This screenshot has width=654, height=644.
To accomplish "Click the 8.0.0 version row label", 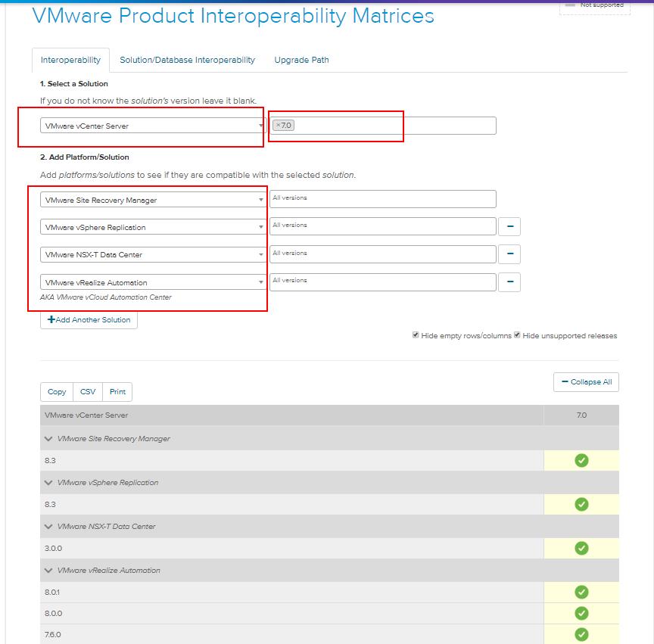I will coord(53,613).
